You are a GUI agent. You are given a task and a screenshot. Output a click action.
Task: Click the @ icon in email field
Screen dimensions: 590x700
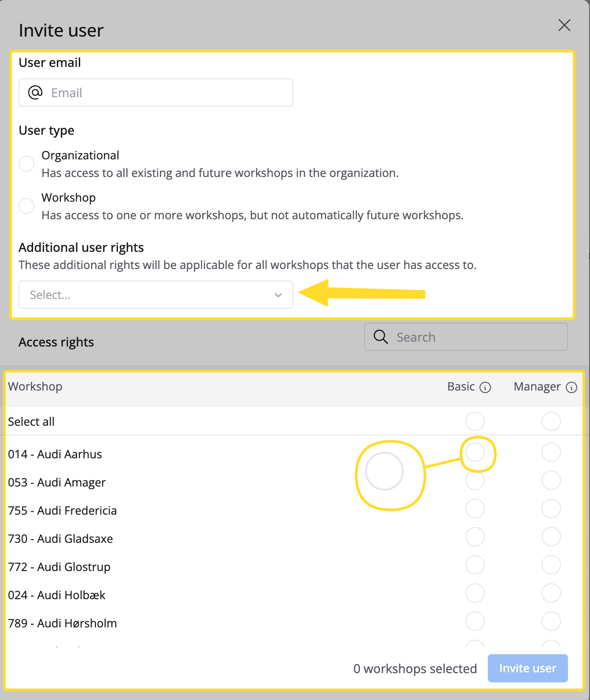tap(35, 92)
